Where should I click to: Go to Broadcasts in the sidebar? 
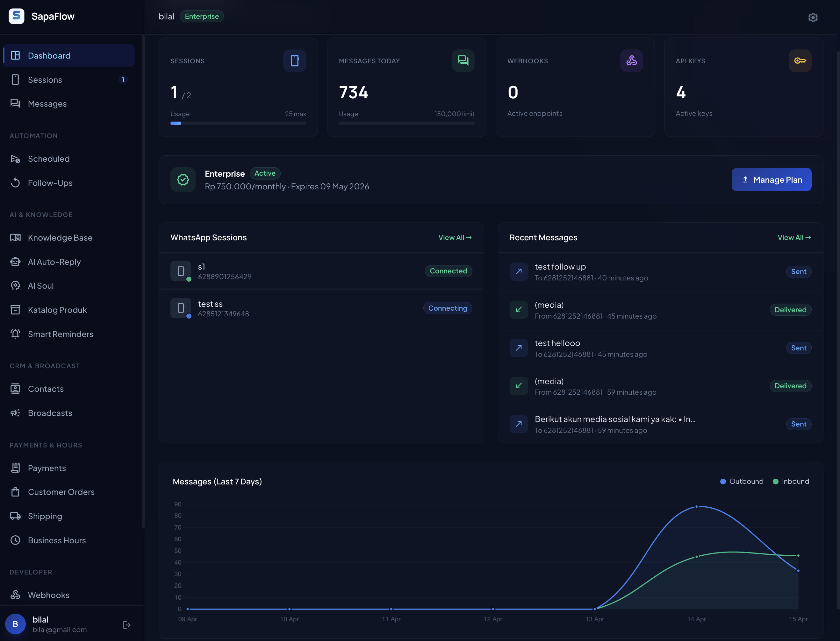50,413
